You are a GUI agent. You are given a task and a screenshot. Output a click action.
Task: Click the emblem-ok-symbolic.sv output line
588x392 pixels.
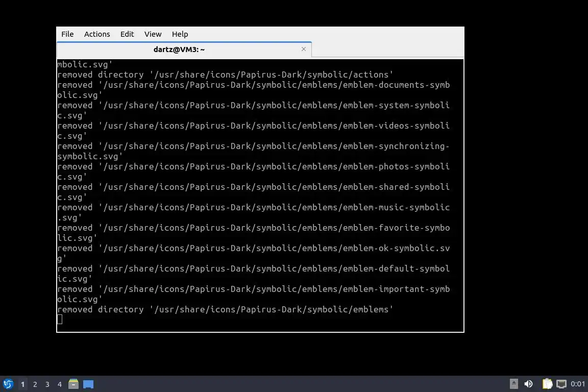254,249
